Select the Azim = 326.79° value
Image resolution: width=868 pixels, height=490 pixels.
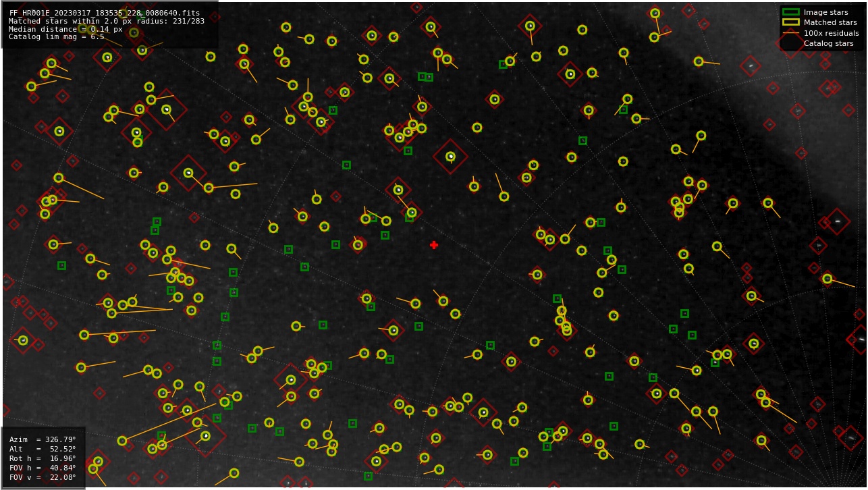coord(43,439)
